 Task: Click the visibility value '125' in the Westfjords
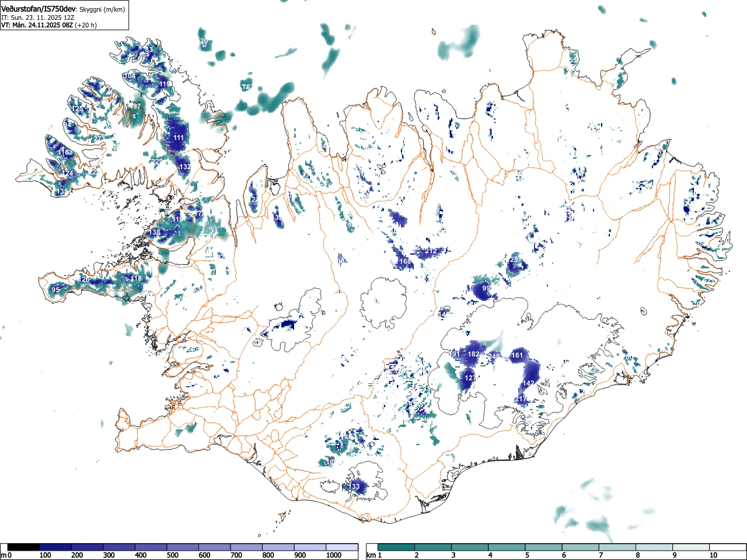[x=78, y=108]
